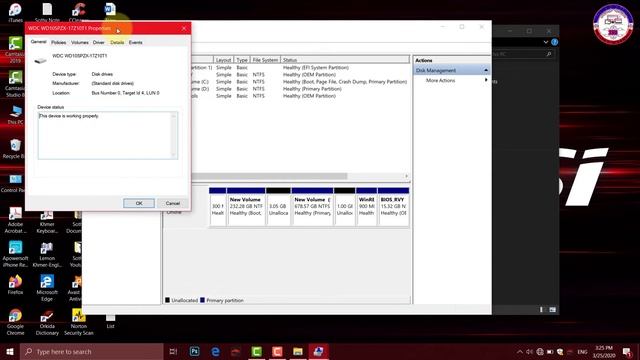Select the Microsoft Edge desktop shortcut
640x360 pixels.
tap(47, 288)
